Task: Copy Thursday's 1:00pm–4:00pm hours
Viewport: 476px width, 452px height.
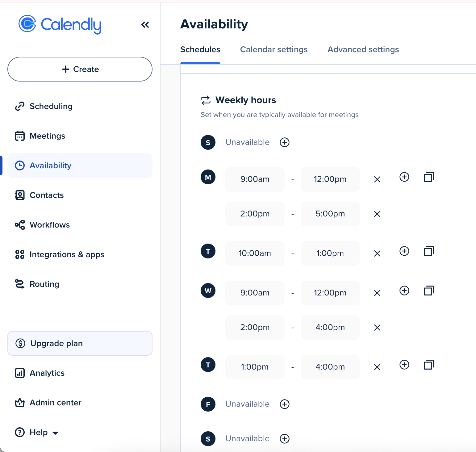Action: (x=429, y=365)
